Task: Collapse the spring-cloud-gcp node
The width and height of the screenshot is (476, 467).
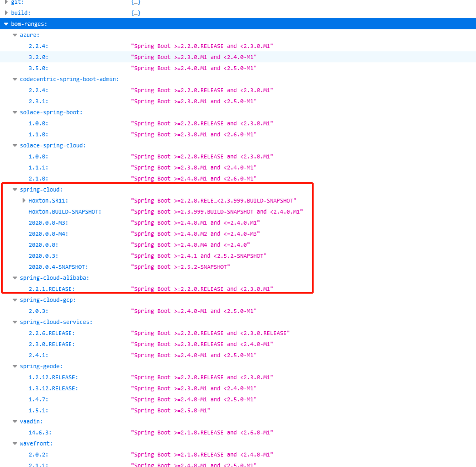Action: [x=15, y=300]
